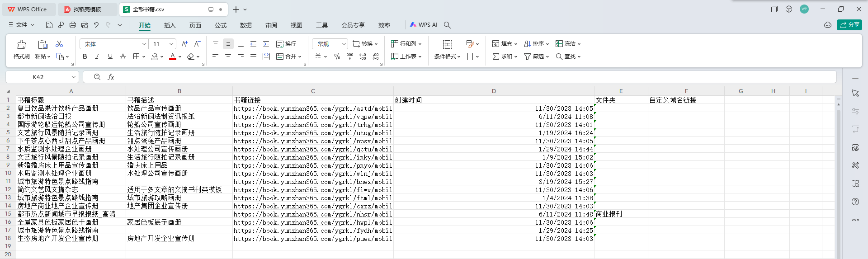Click the Save icon in quick access bar
This screenshot has height=259, width=868.
tap(49, 25)
